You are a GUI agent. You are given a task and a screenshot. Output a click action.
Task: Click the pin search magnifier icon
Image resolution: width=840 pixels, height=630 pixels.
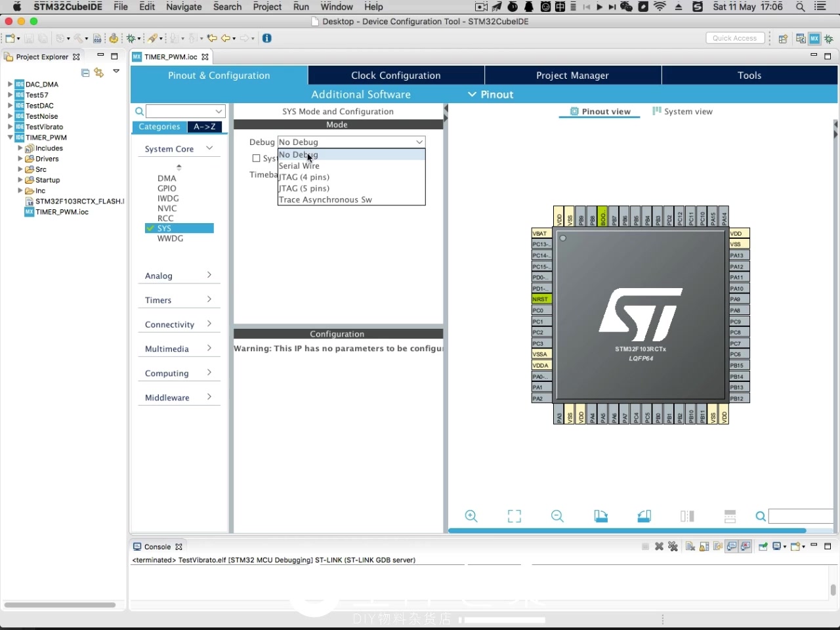click(761, 516)
